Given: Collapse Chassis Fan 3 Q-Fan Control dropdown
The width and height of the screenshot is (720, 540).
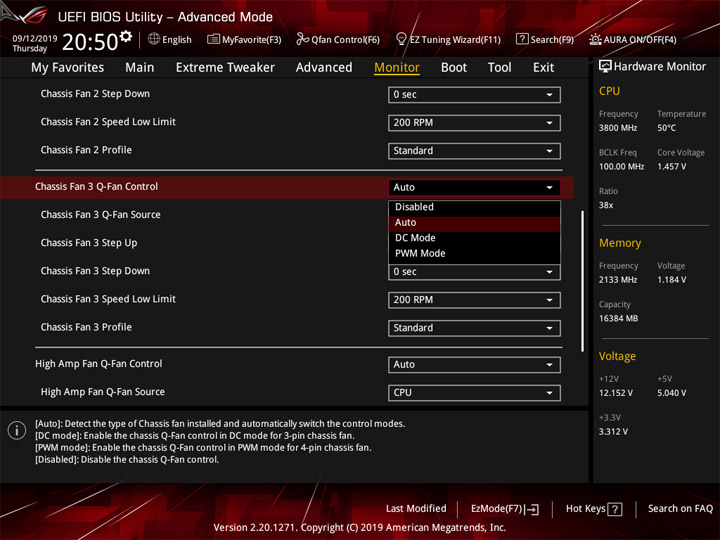Looking at the screenshot, I should click(474, 187).
